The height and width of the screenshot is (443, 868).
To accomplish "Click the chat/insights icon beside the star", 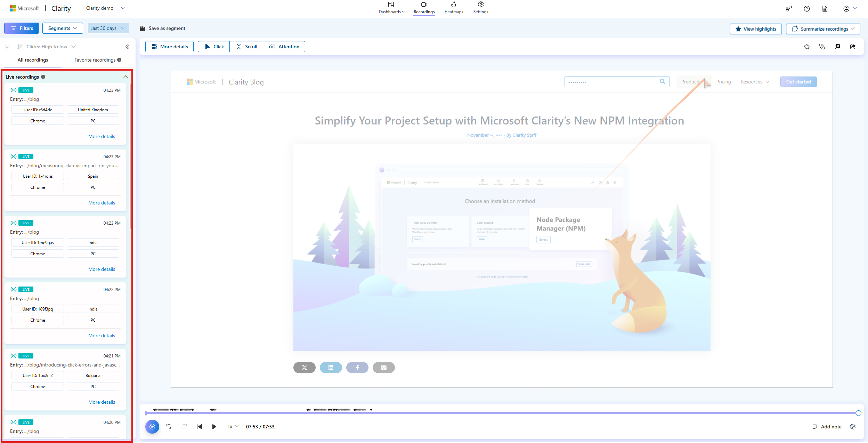I will pos(822,47).
